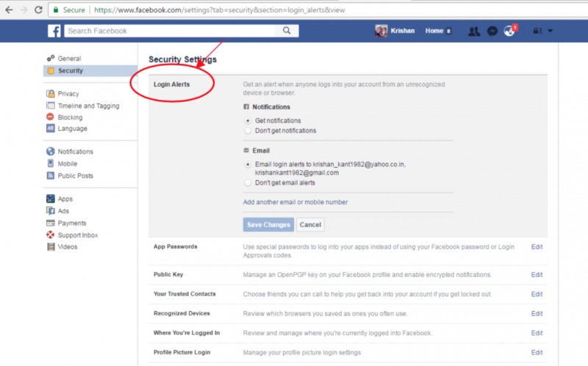Screen dimensions: 588x366
Task: Click the Facebook logo icon
Action: [x=54, y=31]
